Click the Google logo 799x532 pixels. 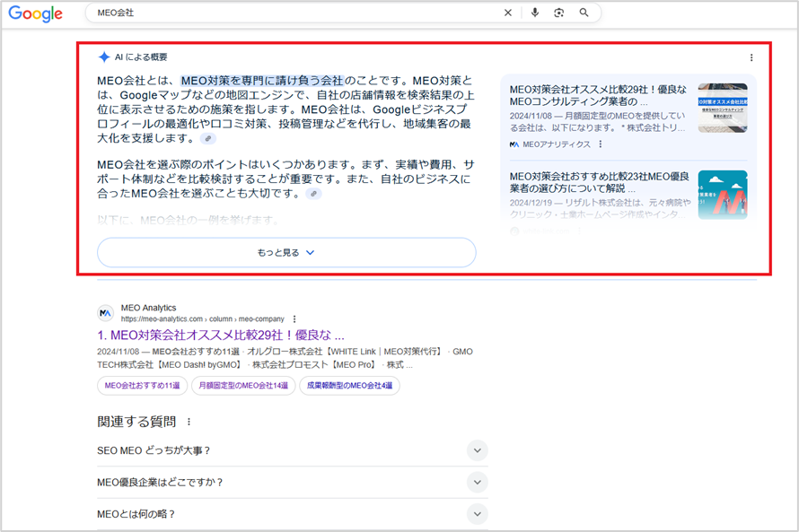click(x=36, y=13)
